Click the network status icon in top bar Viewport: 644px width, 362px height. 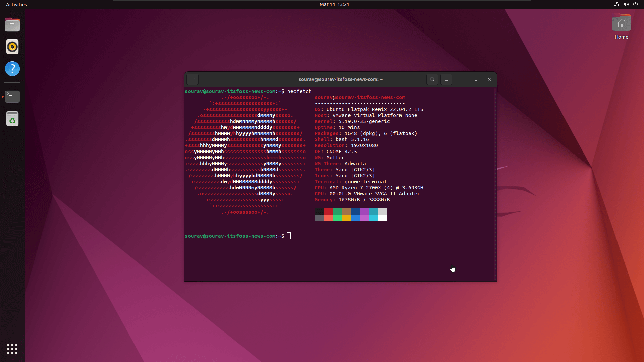pyautogui.click(x=616, y=4)
